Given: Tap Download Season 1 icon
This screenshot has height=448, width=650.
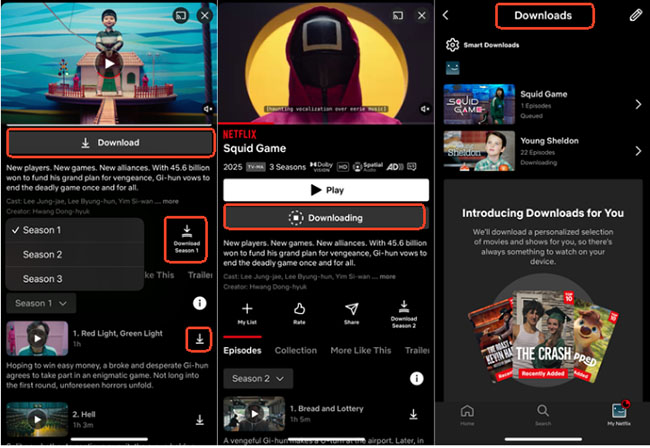Looking at the screenshot, I should [186, 239].
